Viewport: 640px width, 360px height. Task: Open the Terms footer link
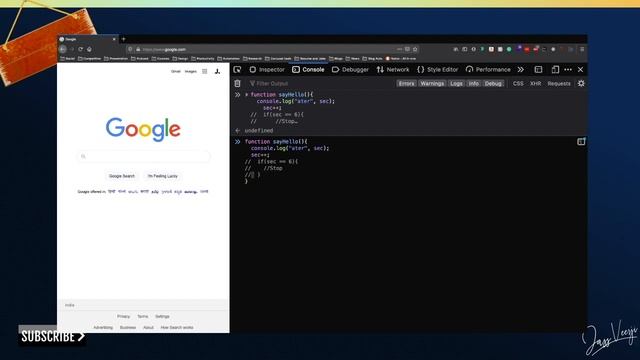[x=142, y=316]
